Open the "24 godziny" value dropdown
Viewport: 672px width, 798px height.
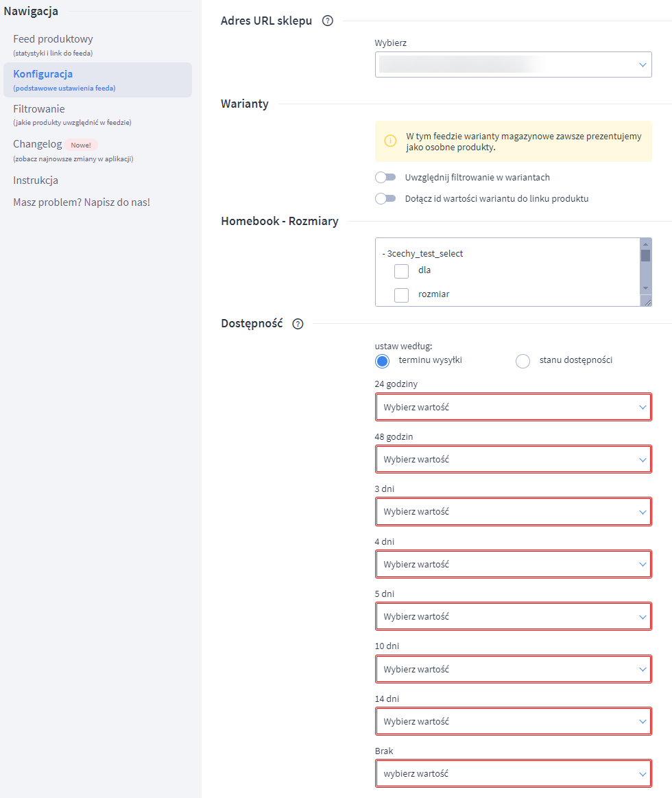(513, 406)
